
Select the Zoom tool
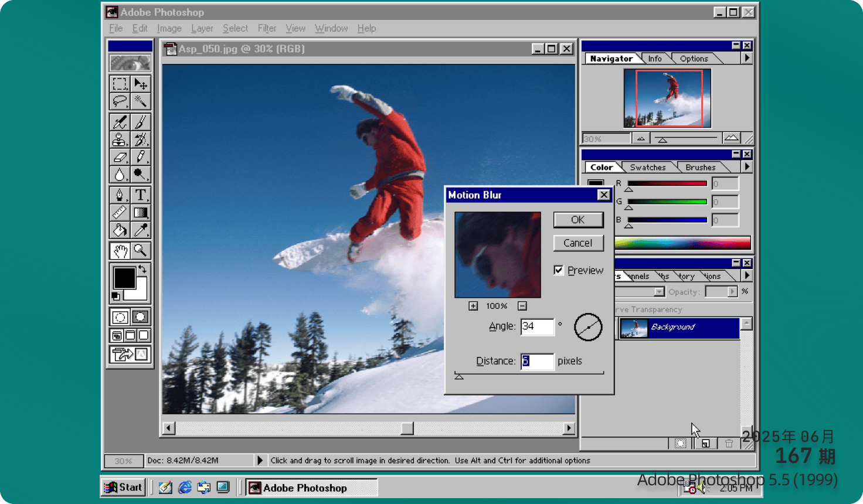(x=140, y=251)
